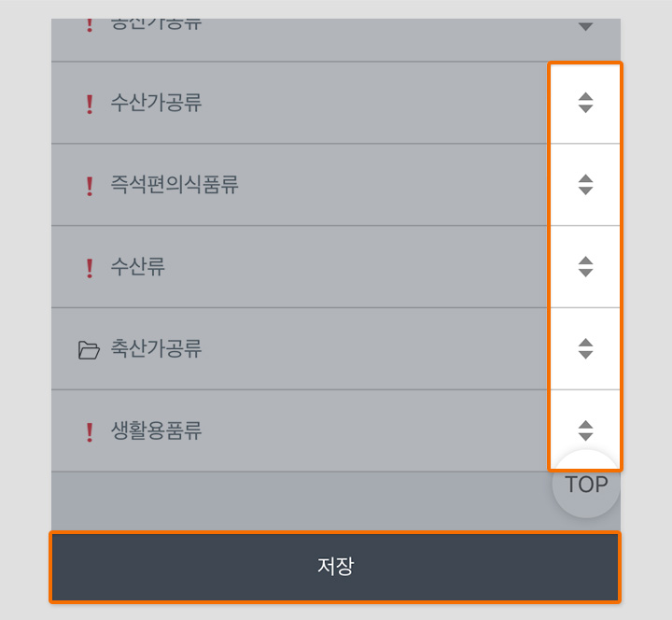This screenshot has width=672, height=620.
Task: Click red exclamation icon beside 수산가공류
Action: 90,105
